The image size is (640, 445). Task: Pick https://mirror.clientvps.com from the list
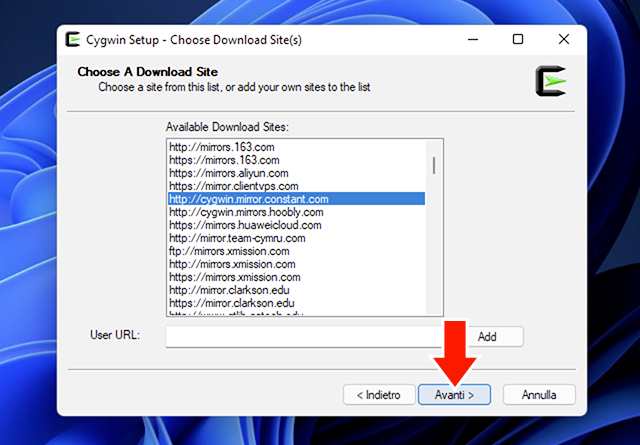tap(233, 186)
